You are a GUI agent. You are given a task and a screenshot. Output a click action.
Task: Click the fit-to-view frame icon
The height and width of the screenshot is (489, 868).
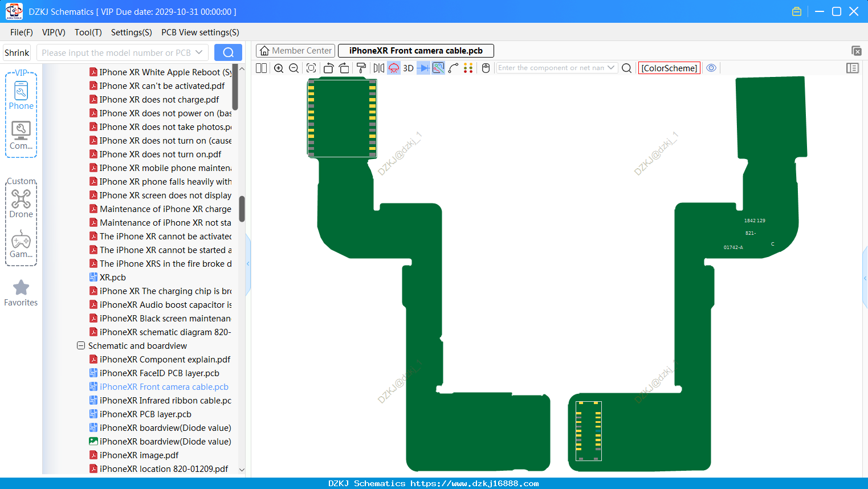coord(311,68)
